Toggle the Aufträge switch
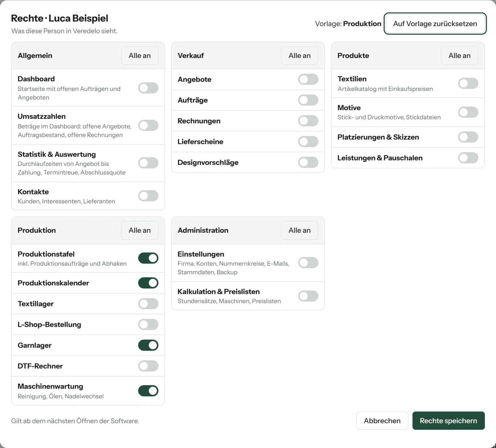The image size is (496, 448). [308, 100]
